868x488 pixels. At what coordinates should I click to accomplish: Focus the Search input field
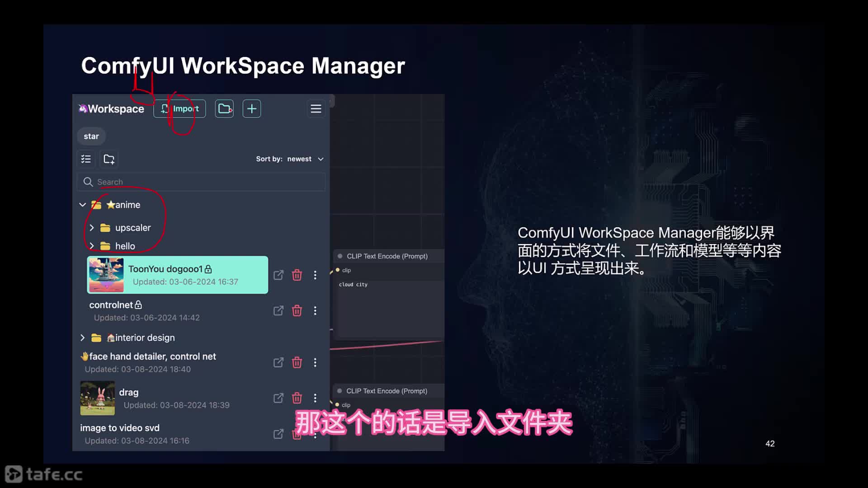coord(201,182)
